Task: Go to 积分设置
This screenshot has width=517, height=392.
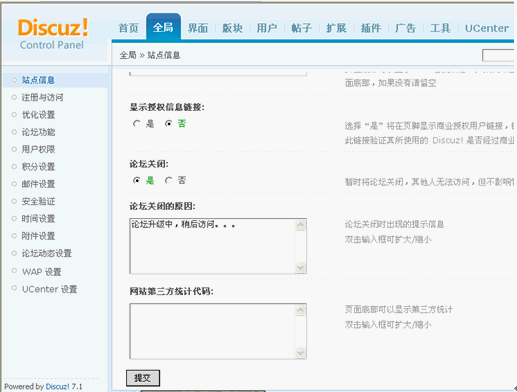Action: point(38,167)
